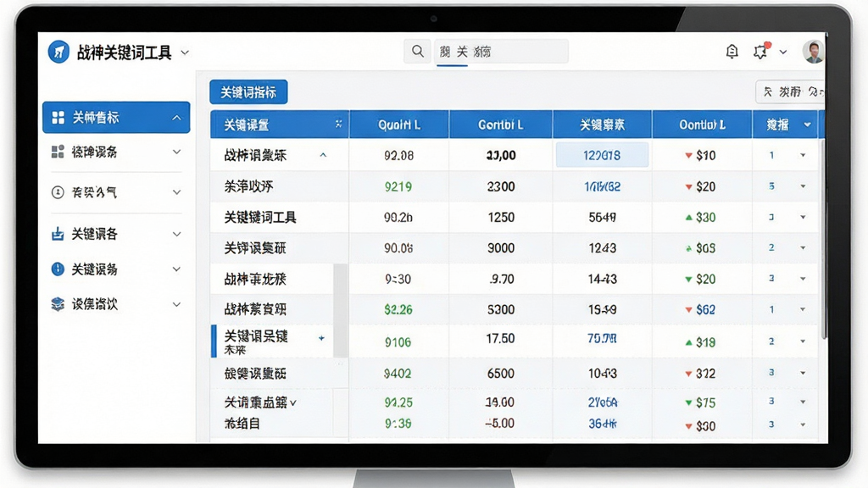This screenshot has height=488, width=868.
Task: Expand the sidebar item with the layers stack icon
Action: tap(176, 304)
